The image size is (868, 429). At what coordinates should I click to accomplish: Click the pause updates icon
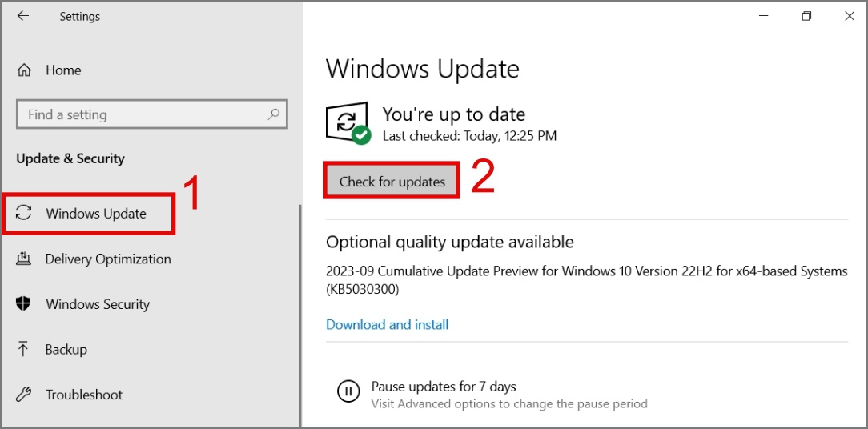pyautogui.click(x=348, y=391)
